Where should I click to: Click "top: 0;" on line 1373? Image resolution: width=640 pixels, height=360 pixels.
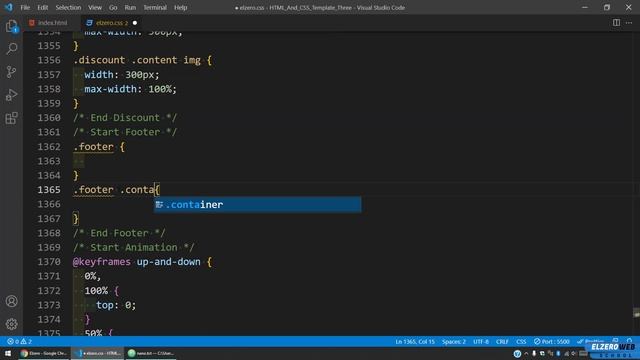(116, 305)
